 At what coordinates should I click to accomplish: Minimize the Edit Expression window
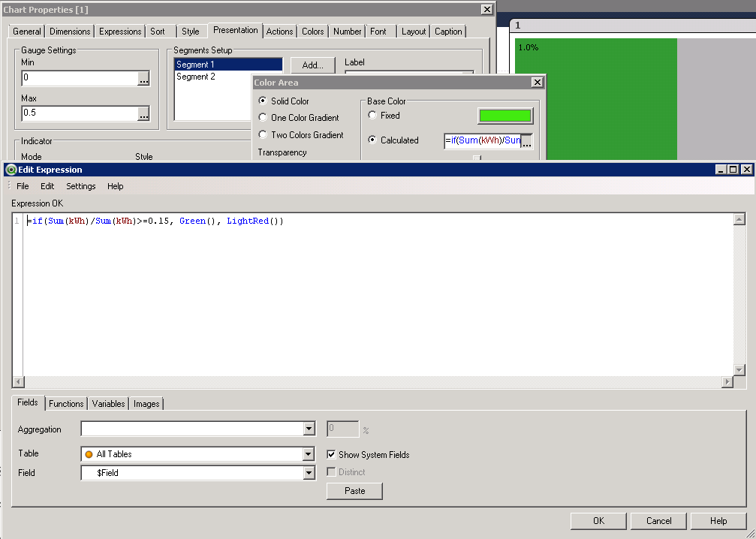point(721,169)
